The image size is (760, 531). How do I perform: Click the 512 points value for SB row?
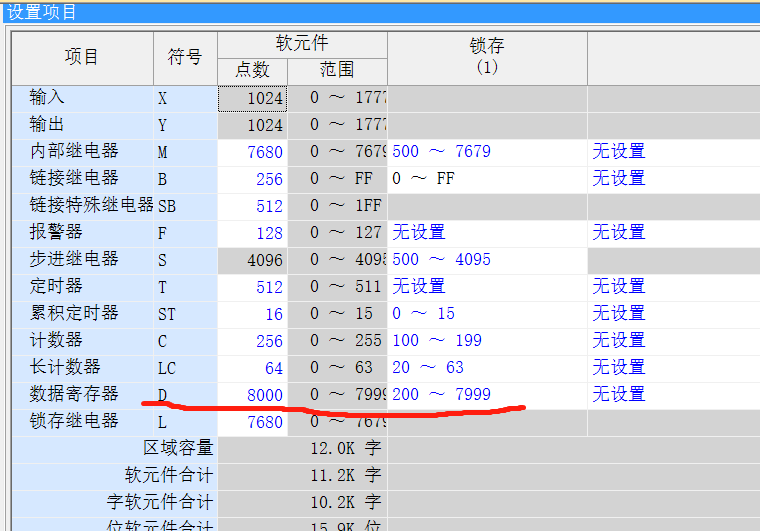[254, 206]
